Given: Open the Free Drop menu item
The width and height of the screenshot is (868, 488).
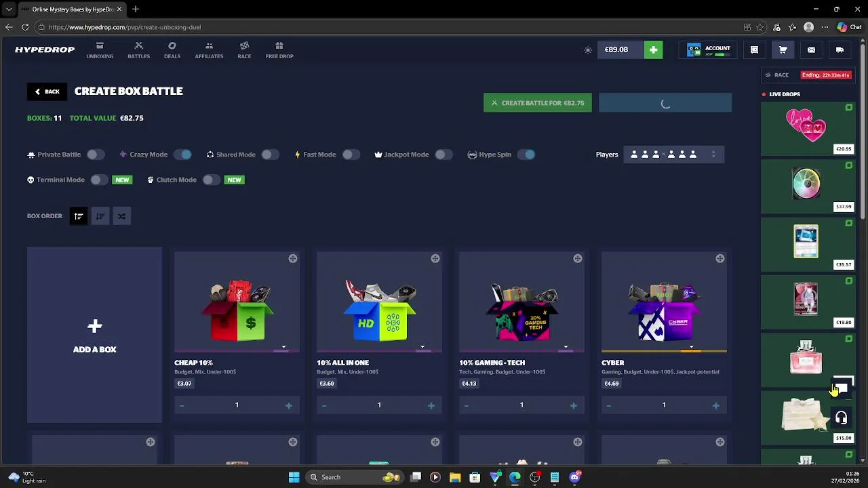Looking at the screenshot, I should pos(279,50).
